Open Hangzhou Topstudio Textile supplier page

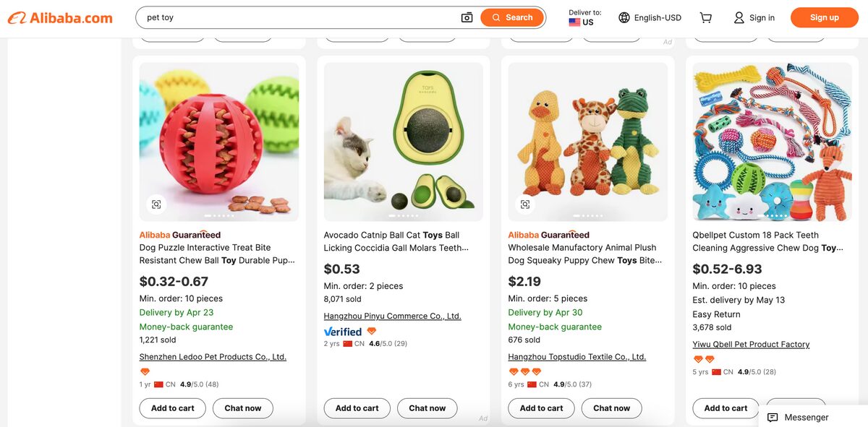576,356
